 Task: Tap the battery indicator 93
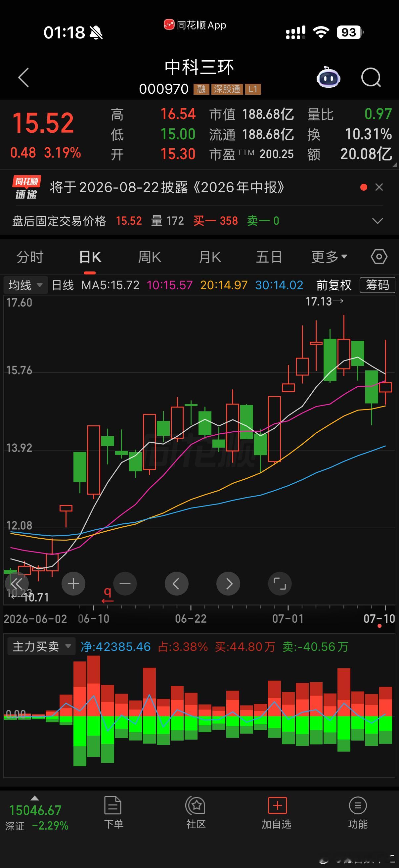(x=350, y=32)
